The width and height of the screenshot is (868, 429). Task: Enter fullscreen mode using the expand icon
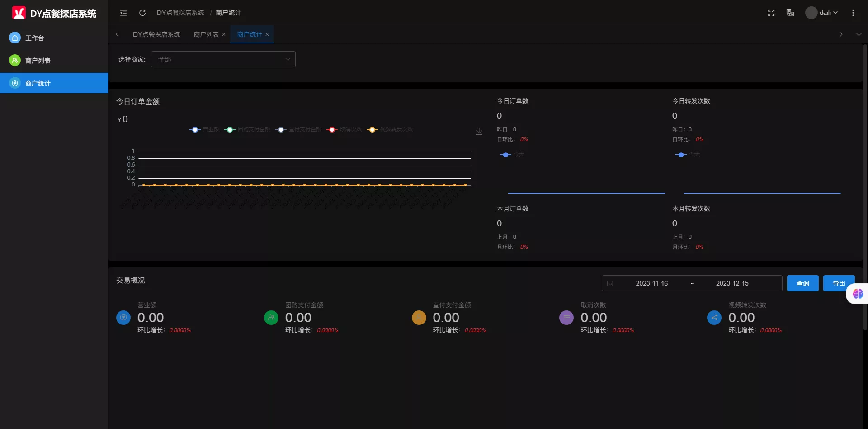(x=771, y=13)
